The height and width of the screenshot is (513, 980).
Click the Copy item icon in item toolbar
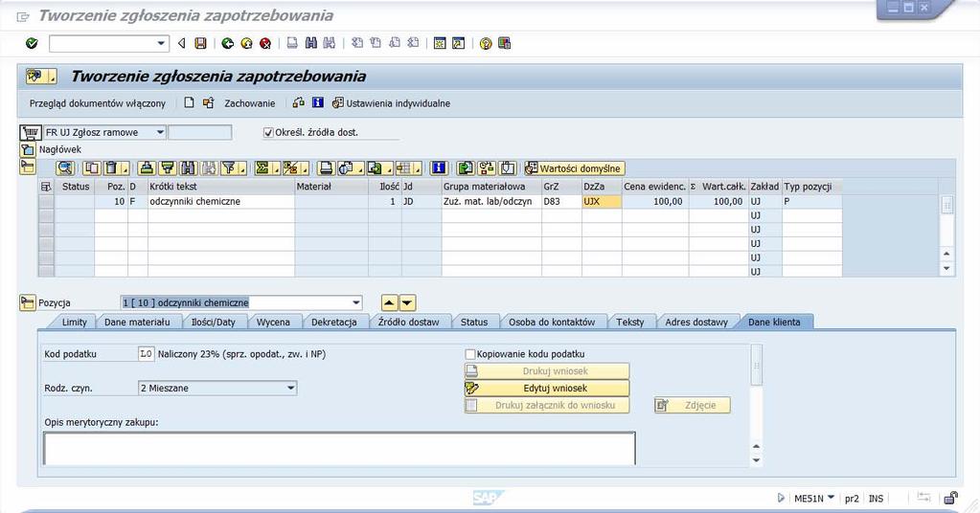tap(91, 167)
